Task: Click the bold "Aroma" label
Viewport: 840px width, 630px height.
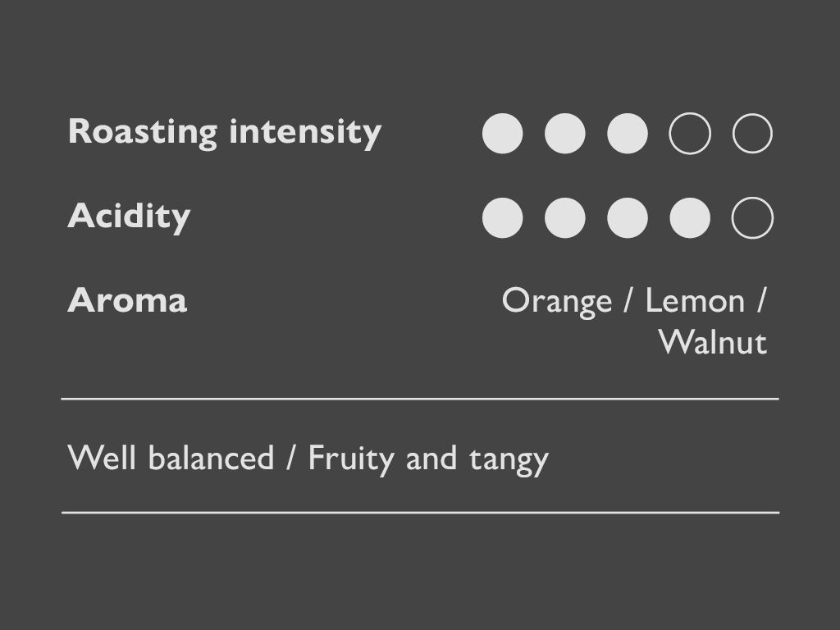Action: click(127, 300)
